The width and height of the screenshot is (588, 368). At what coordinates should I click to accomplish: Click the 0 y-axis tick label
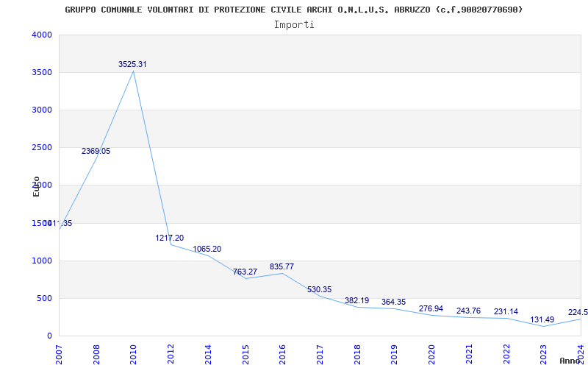click(49, 336)
